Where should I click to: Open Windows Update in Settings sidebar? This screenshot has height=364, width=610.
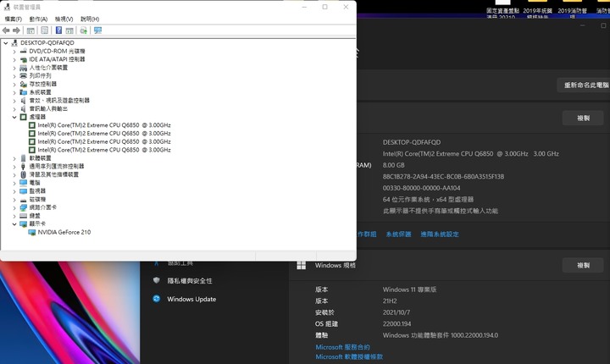[191, 299]
